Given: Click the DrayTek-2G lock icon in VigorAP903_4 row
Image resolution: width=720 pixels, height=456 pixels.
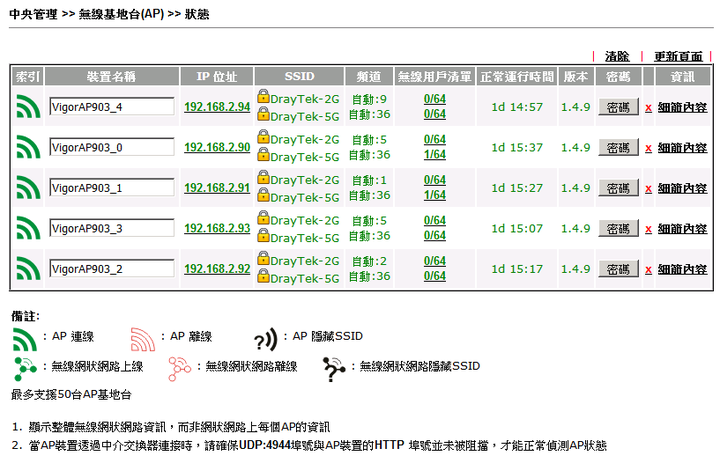Looking at the screenshot, I should click(x=263, y=96).
